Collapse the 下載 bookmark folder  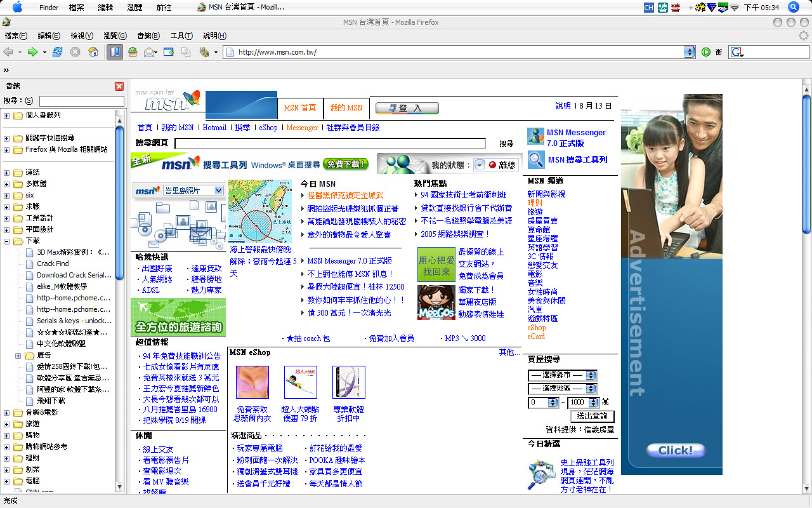click(7, 241)
